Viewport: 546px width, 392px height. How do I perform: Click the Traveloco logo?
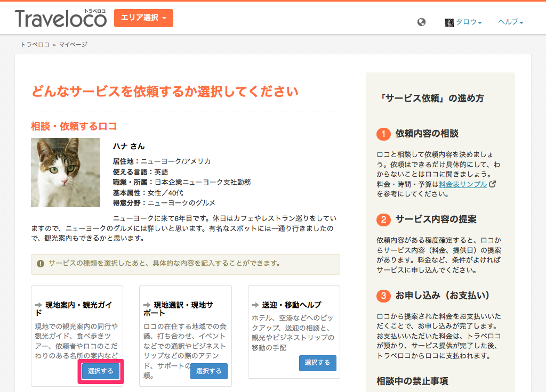pyautogui.click(x=61, y=19)
